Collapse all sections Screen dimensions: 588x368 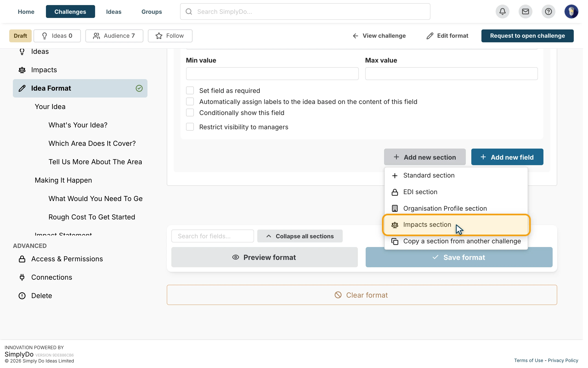[300, 236]
